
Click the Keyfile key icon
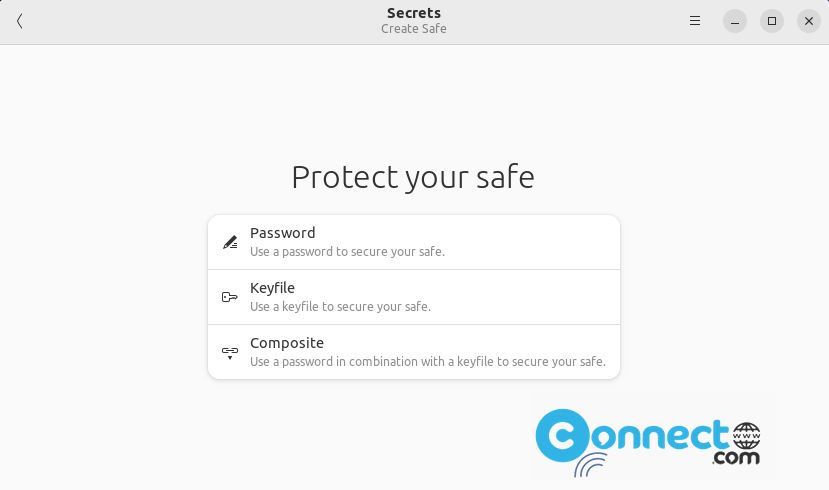tap(229, 297)
